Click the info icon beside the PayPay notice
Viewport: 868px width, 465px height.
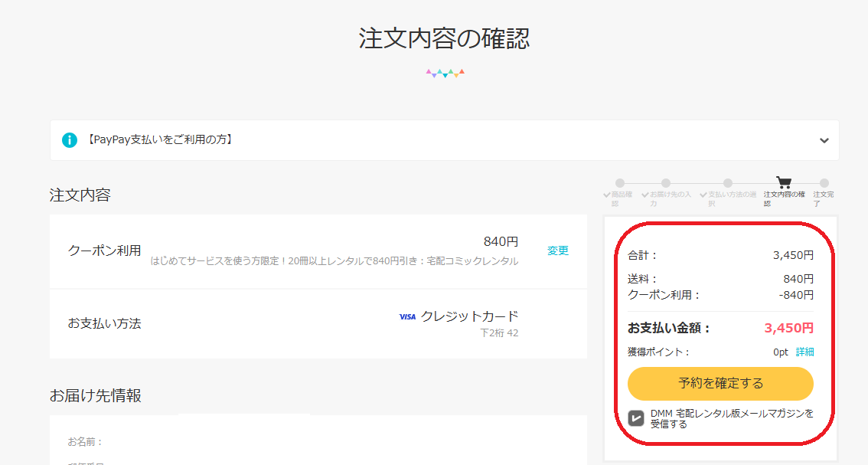pyautogui.click(x=70, y=140)
